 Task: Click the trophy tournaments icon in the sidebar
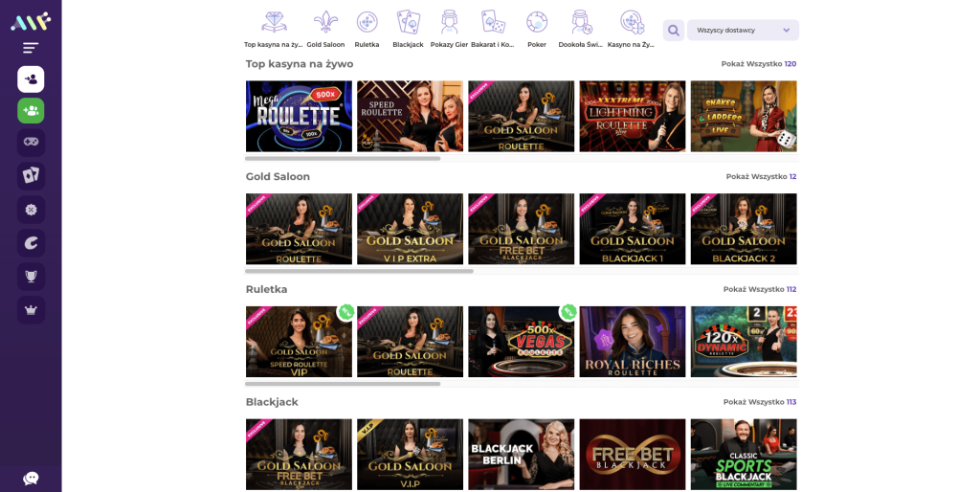point(31,277)
